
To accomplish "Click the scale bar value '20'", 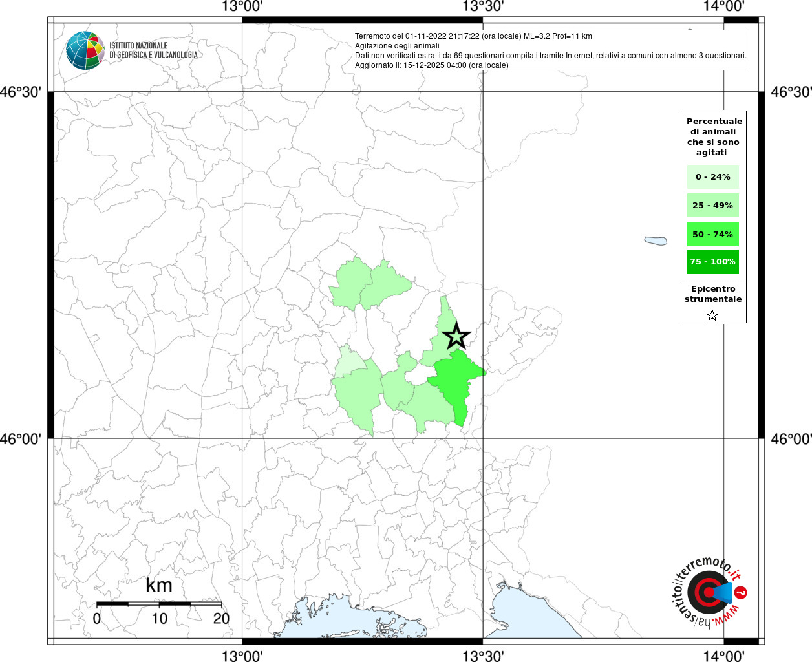I will pos(221,618).
